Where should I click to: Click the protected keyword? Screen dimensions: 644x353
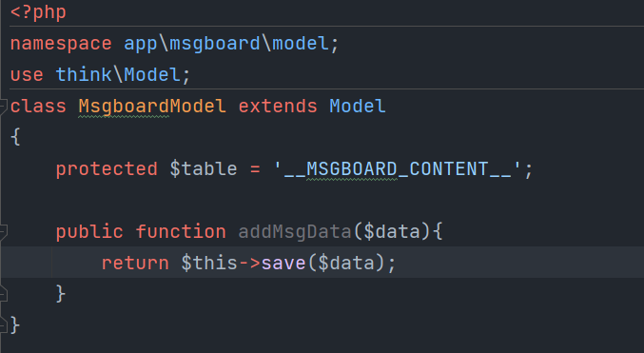point(107,169)
